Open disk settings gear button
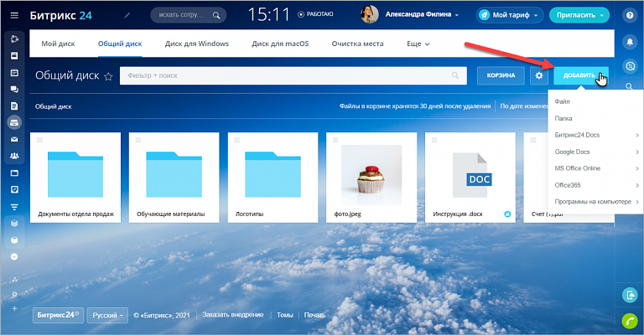 (539, 75)
